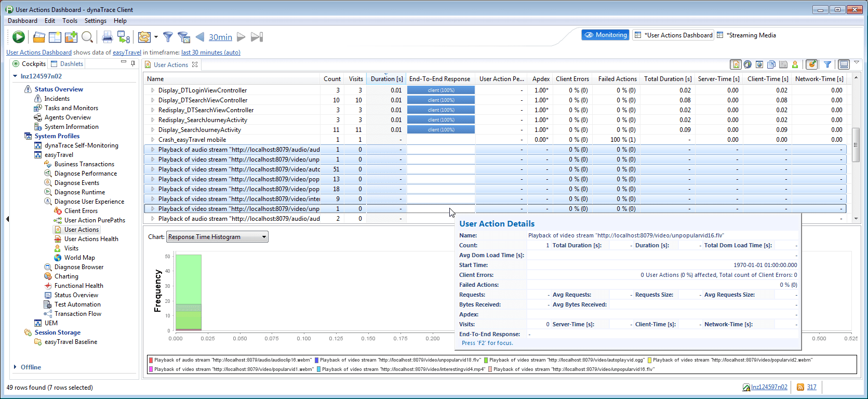The width and height of the screenshot is (868, 399).
Task: Click the Apdex column header
Action: 541,79
